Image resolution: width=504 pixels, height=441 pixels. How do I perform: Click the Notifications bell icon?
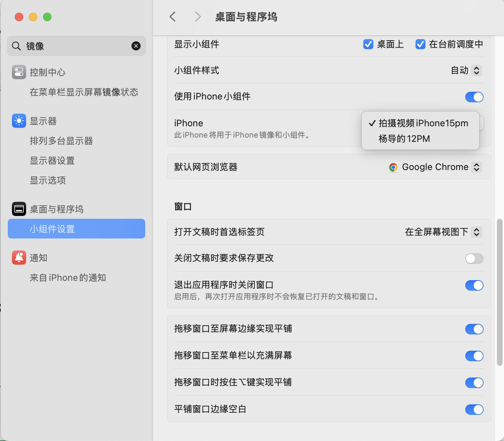(19, 258)
